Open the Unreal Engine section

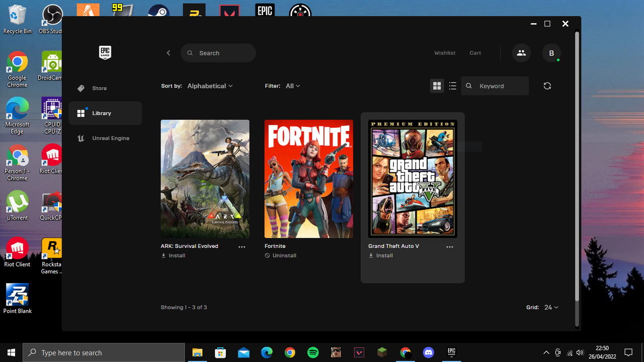106,138
